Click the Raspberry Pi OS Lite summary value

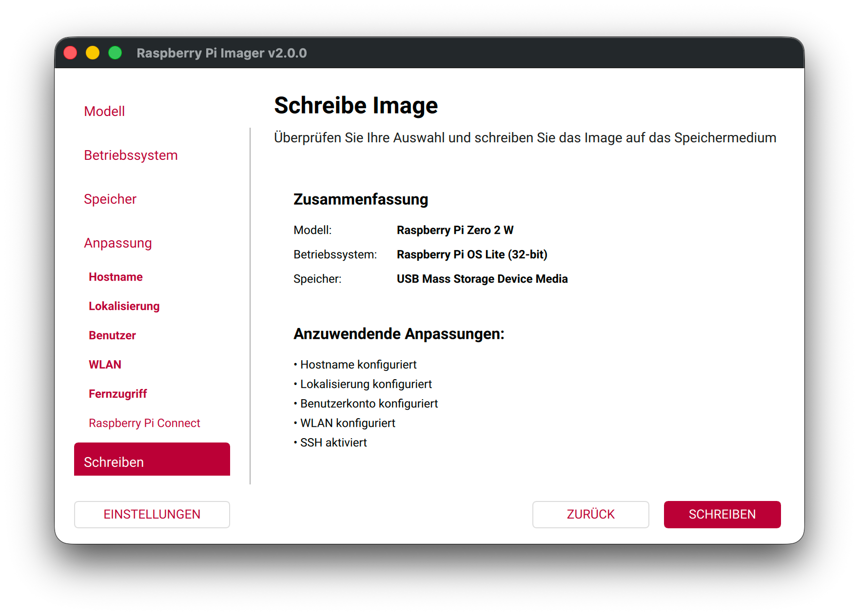pyautogui.click(x=472, y=255)
